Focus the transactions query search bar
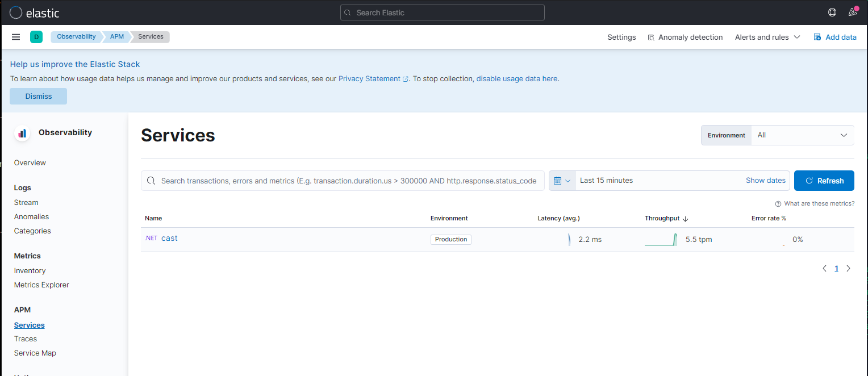Image resolution: width=868 pixels, height=376 pixels. (343, 181)
